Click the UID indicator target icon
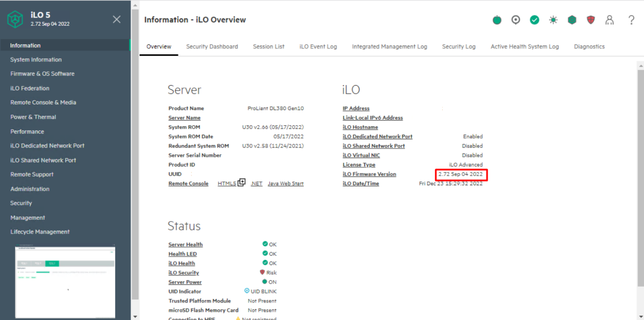The width and height of the screenshot is (644, 320). 516,20
